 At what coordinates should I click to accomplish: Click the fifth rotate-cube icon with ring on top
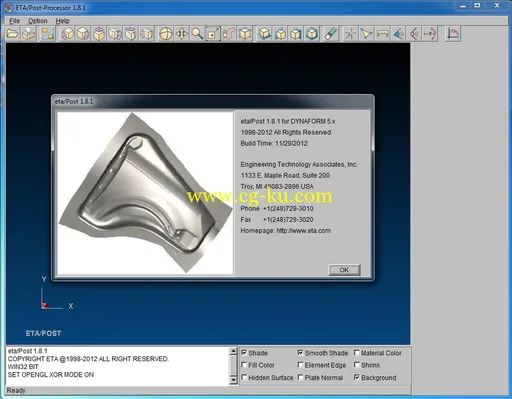[131, 34]
